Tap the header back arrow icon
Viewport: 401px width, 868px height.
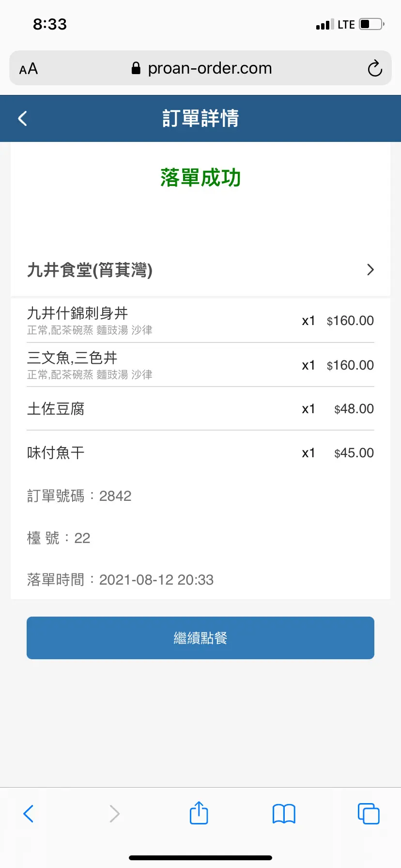pyautogui.click(x=22, y=119)
